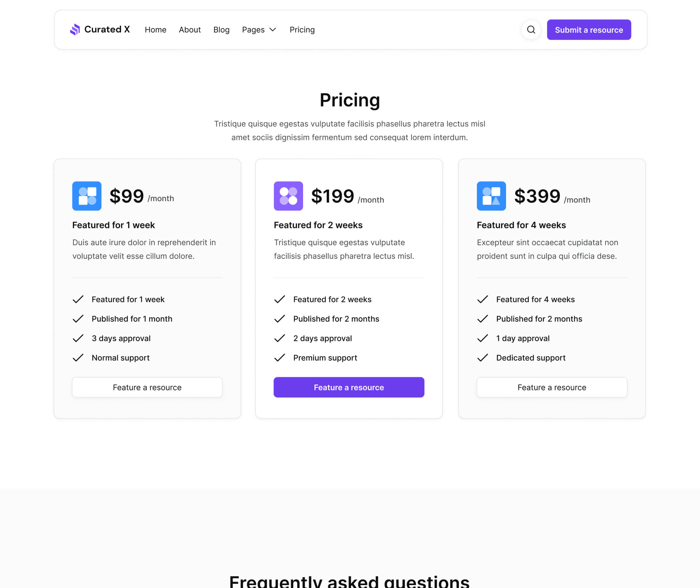
Task: Open the Blog page link
Action: coord(221,30)
